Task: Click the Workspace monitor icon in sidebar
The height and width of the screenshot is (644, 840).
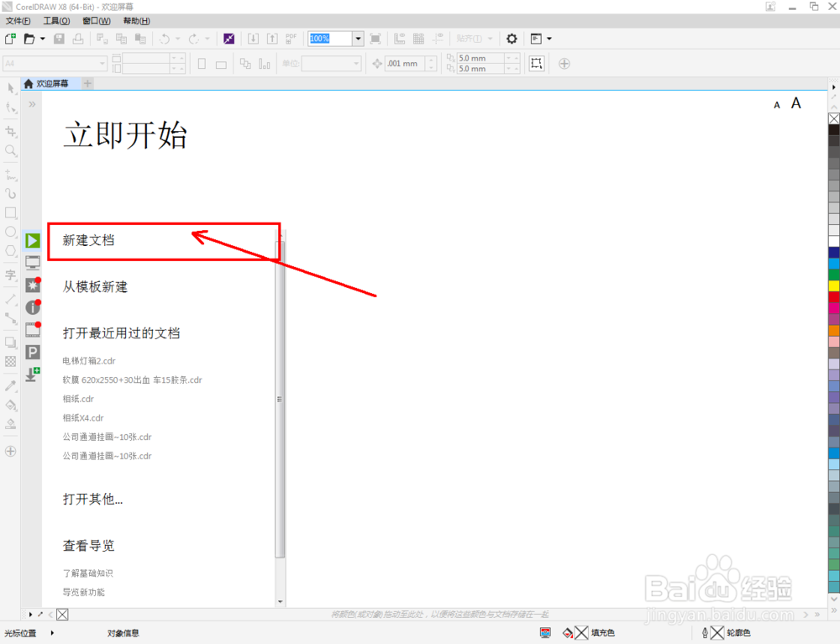Action: pyautogui.click(x=33, y=263)
